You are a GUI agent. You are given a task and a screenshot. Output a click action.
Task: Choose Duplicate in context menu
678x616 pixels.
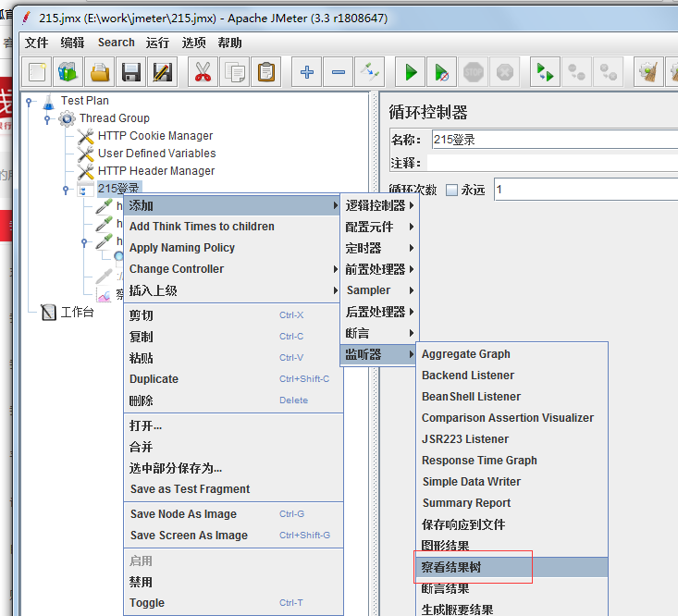(233, 379)
